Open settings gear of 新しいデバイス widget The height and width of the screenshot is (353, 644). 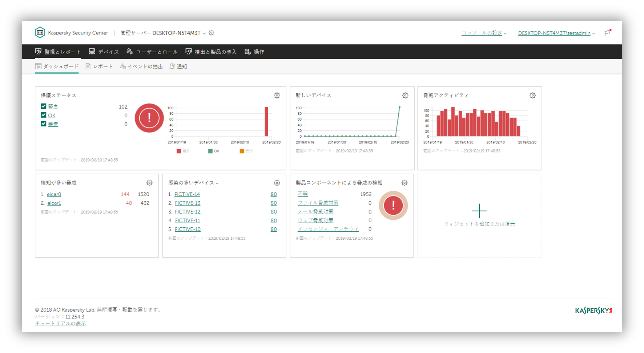pos(405,96)
